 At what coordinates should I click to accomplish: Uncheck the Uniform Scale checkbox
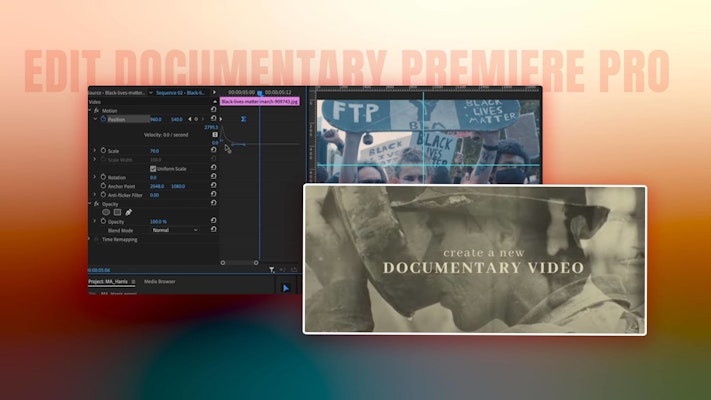(153, 169)
